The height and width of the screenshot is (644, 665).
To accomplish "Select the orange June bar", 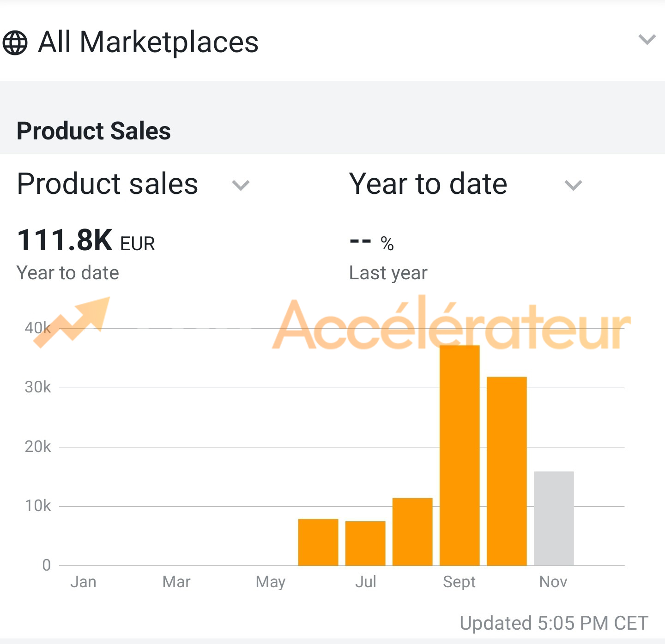I will coord(318,542).
